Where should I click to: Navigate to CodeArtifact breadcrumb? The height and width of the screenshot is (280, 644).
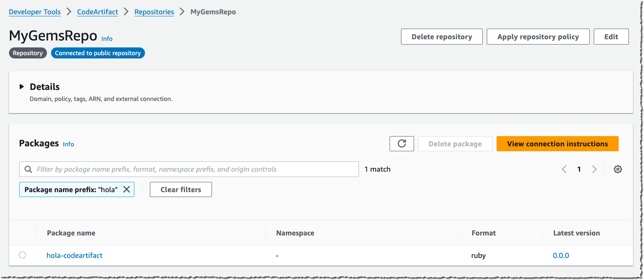point(98,12)
